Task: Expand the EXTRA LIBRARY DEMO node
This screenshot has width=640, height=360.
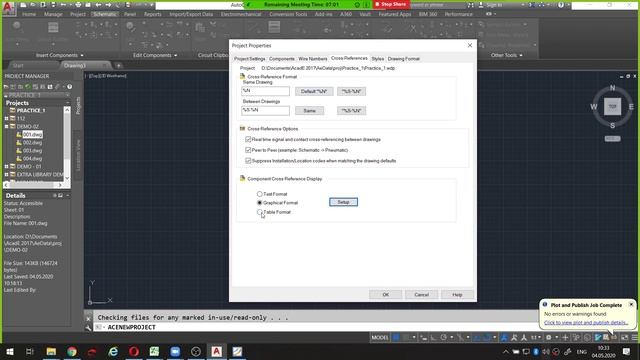Action: coord(6,175)
